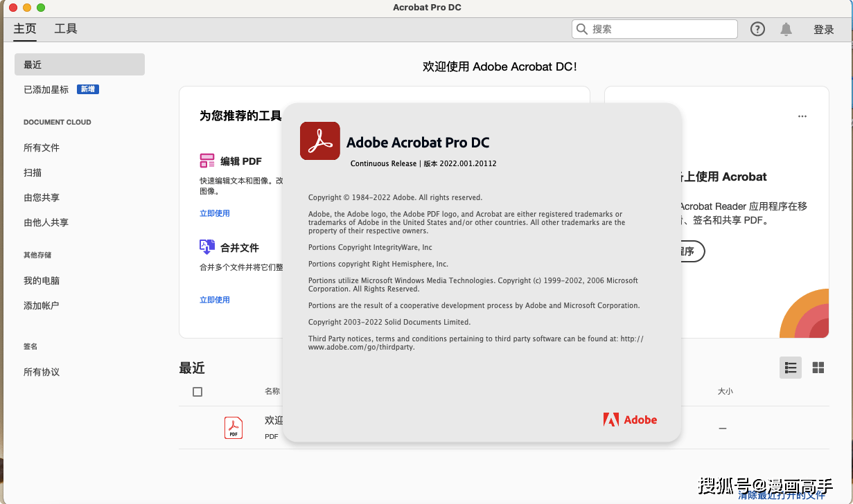Open the three-dot more options menu
Screen dimensions: 853x504
(802, 116)
